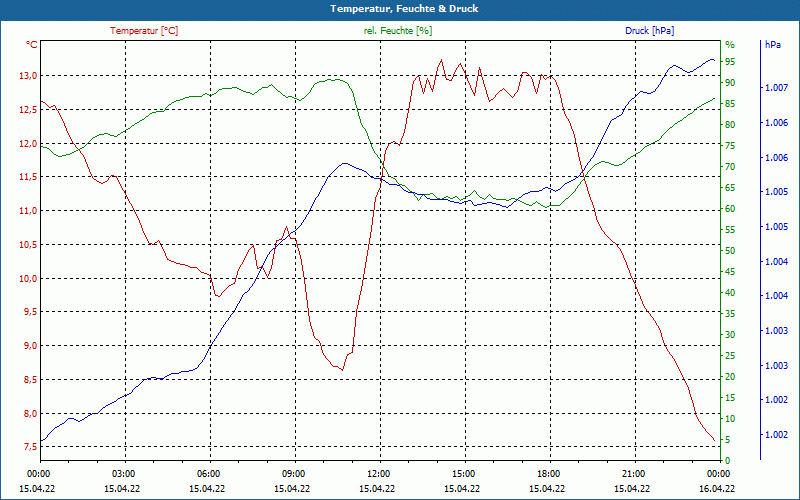800x500 pixels.
Task: Click the green '75' humidity axis value
Action: 730,146
